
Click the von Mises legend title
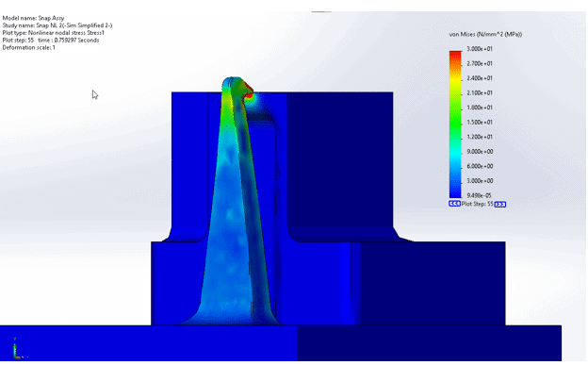coord(485,34)
